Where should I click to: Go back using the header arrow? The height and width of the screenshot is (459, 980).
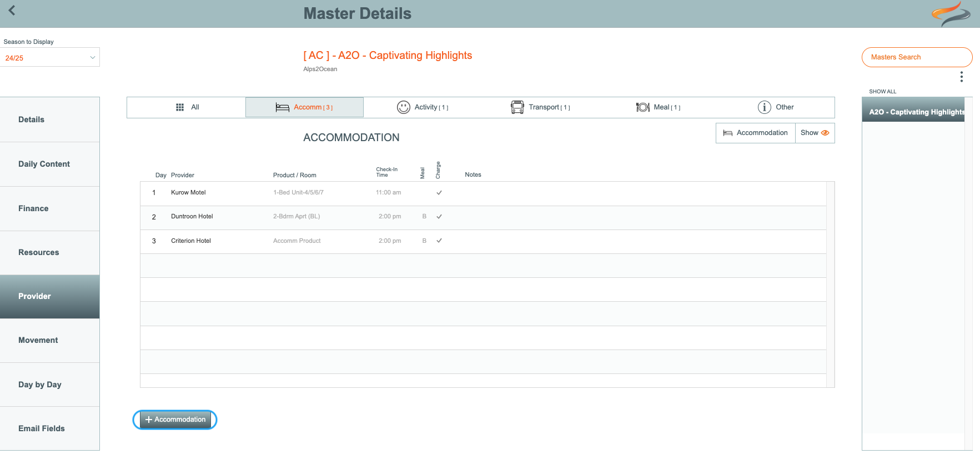tap(12, 10)
